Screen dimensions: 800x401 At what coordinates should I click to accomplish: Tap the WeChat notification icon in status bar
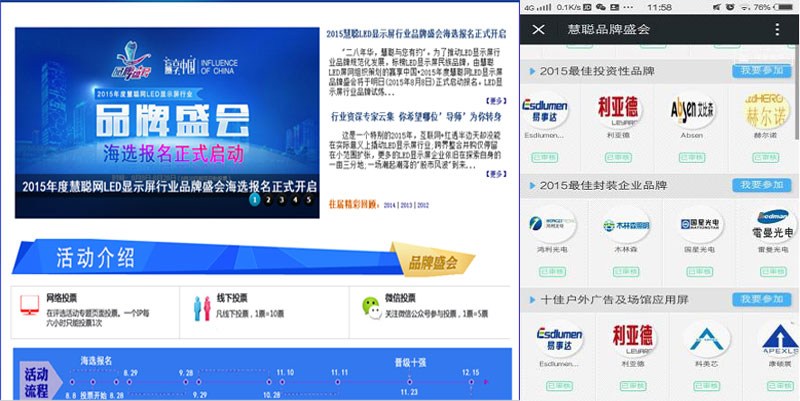(601, 7)
